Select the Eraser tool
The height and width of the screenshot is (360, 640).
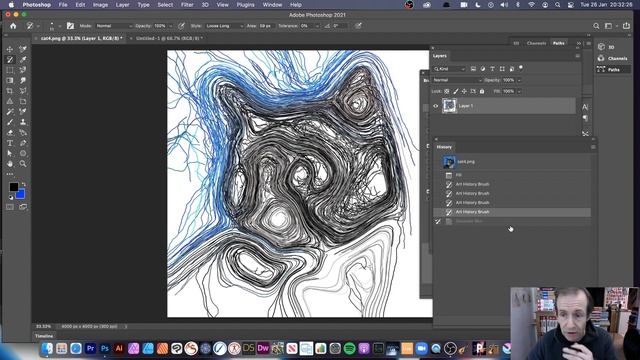click(x=10, y=133)
